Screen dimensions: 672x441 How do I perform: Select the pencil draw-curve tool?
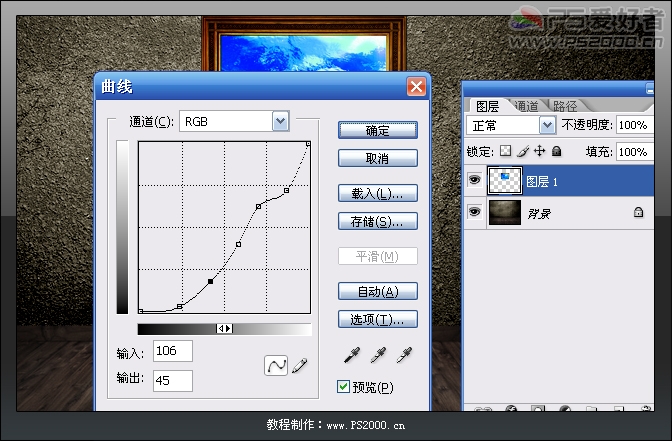300,366
